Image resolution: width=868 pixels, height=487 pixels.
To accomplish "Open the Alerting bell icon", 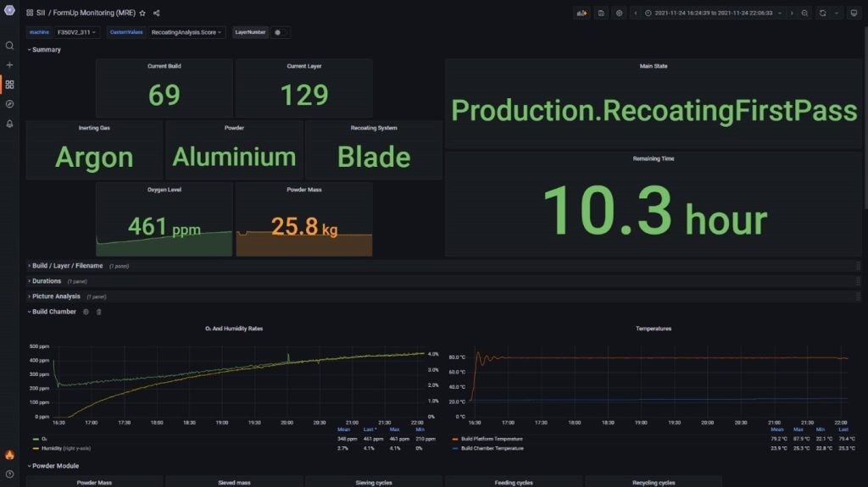I will click(9, 124).
